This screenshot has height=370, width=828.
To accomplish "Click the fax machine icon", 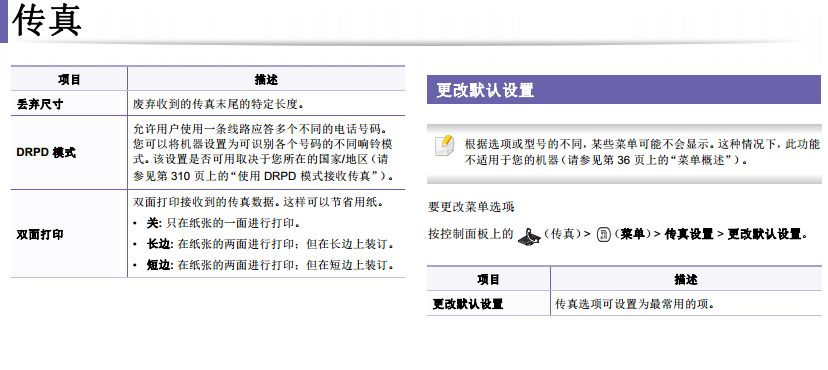I will point(530,236).
